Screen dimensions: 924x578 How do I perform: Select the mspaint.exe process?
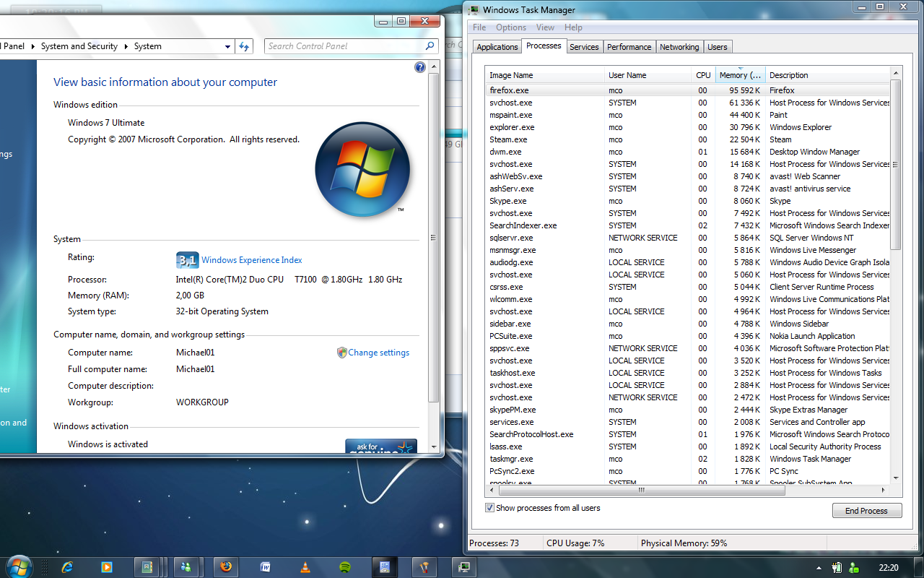point(688,115)
